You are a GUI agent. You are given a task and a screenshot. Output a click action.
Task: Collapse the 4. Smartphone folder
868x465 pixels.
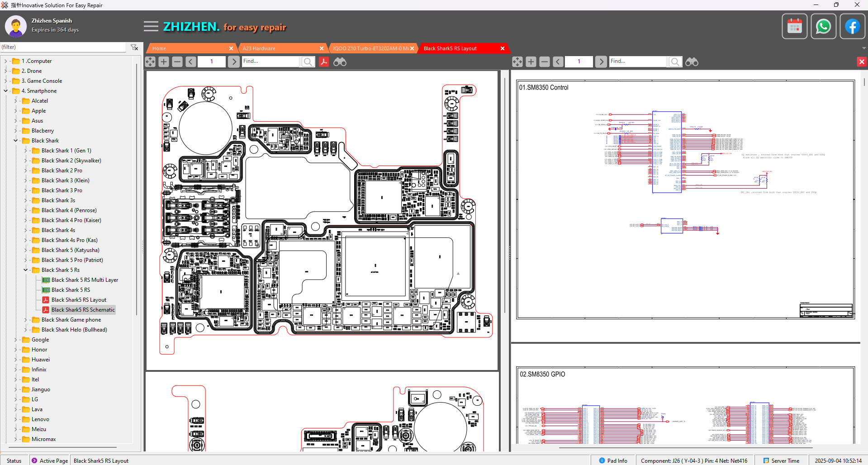click(5, 91)
